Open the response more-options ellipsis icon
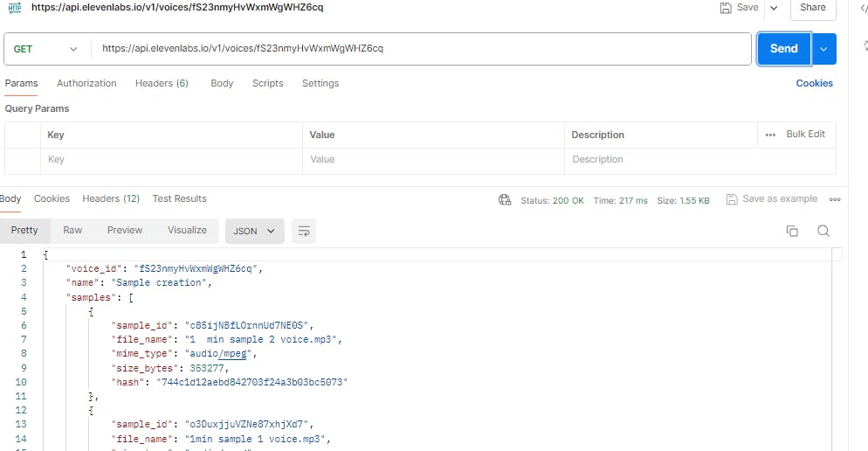Image resolution: width=868 pixels, height=451 pixels. tap(835, 199)
